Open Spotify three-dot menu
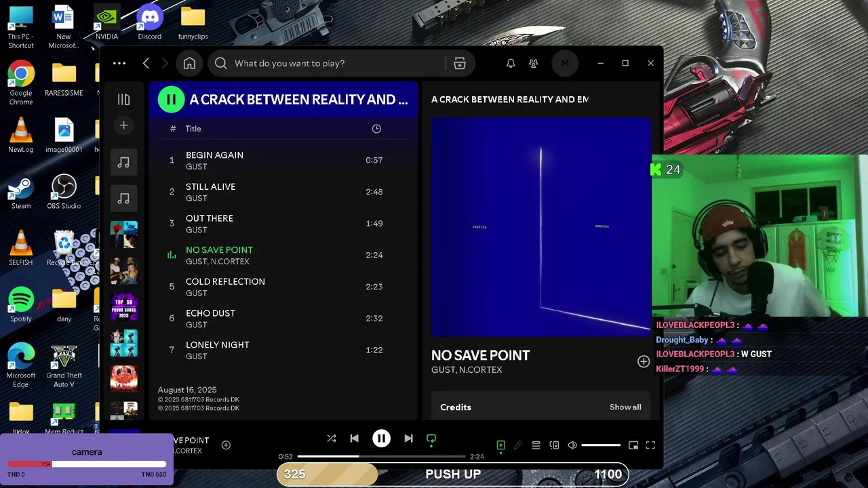Image resolution: width=868 pixels, height=488 pixels. tap(119, 63)
